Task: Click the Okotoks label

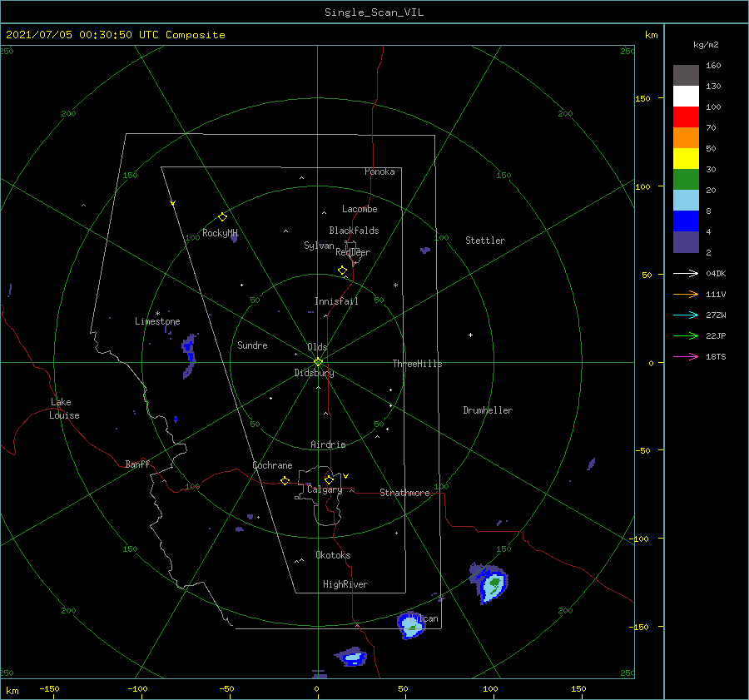Action: click(x=333, y=555)
